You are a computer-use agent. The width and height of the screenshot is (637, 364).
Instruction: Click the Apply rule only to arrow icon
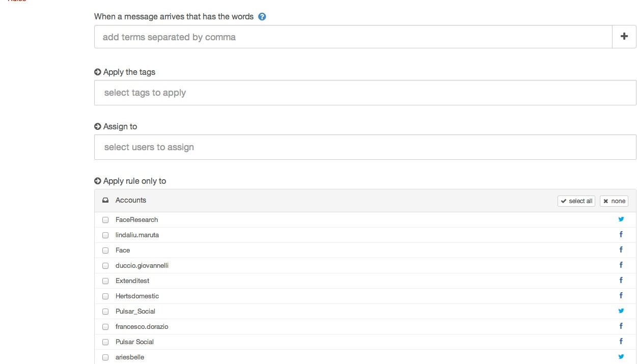tap(98, 181)
